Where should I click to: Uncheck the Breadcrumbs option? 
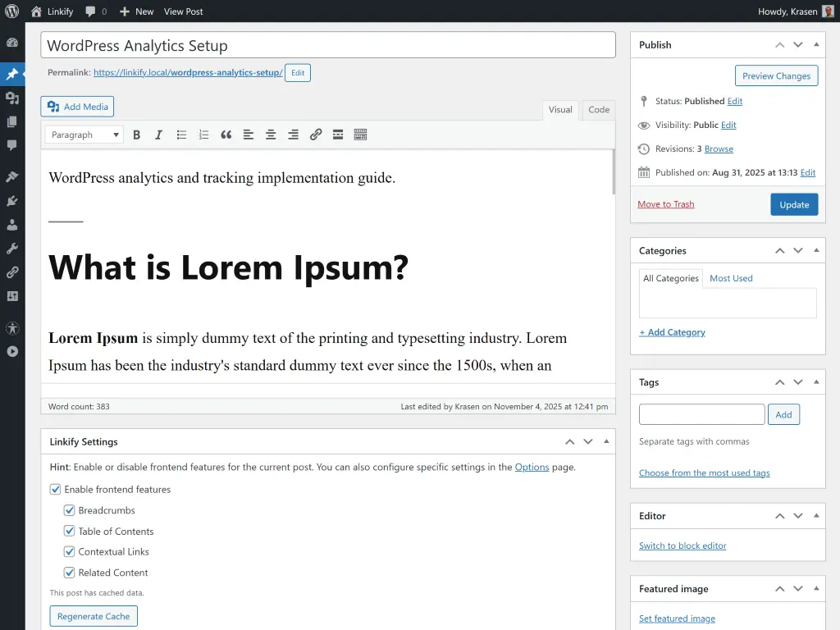tap(70, 510)
